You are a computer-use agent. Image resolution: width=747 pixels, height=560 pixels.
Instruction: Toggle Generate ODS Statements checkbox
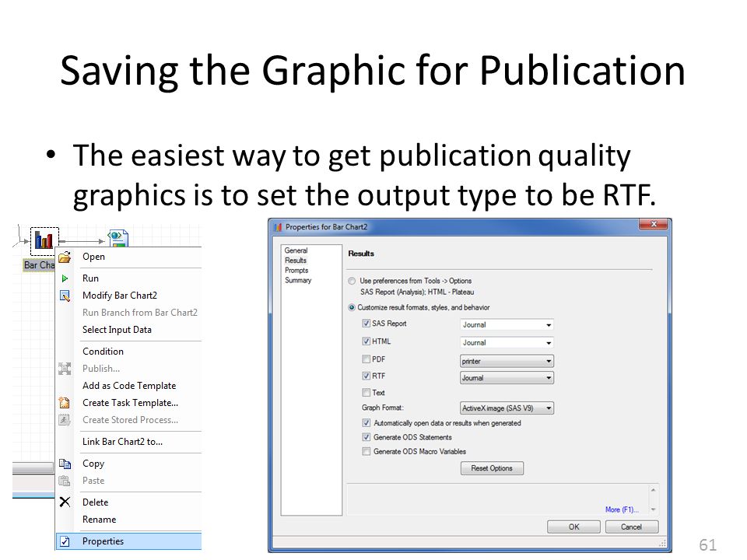click(x=366, y=437)
